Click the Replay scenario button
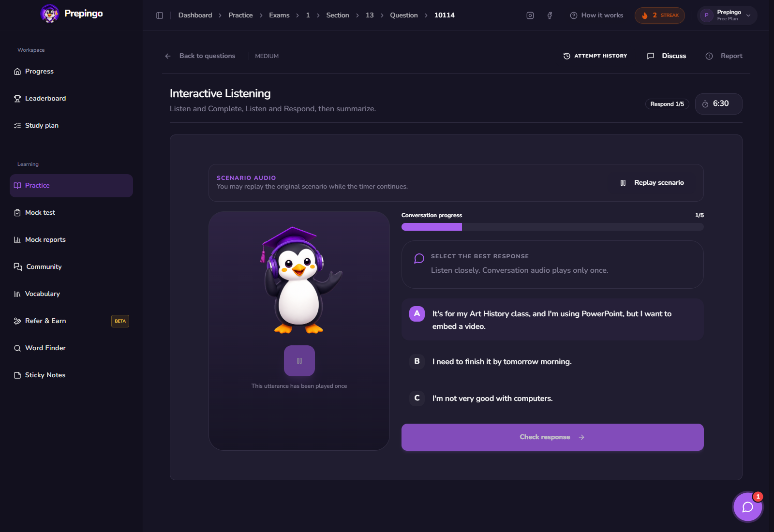The width and height of the screenshot is (774, 532). [x=652, y=183]
